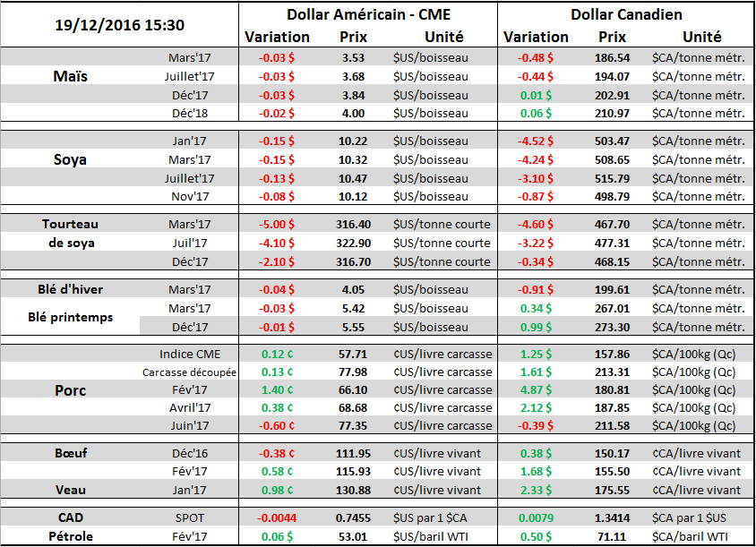The image size is (756, 547).
Task: Select the Blé printemps label
Action: coord(70,317)
